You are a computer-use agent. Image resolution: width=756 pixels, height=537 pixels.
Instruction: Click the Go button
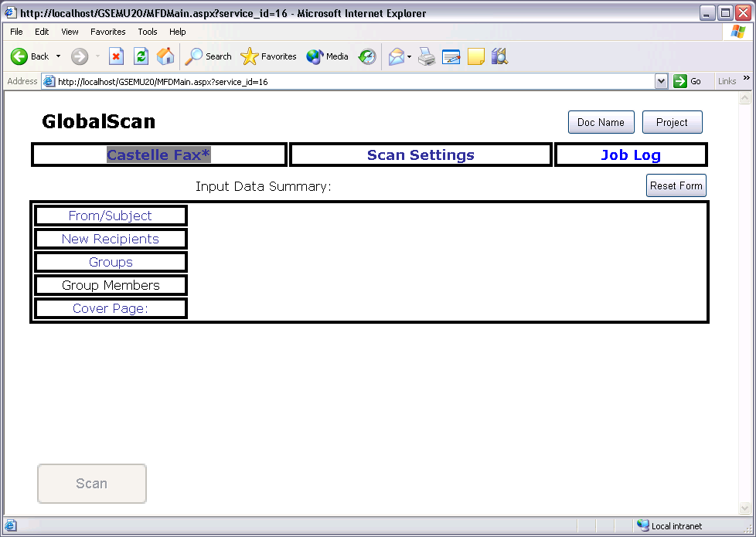click(687, 81)
